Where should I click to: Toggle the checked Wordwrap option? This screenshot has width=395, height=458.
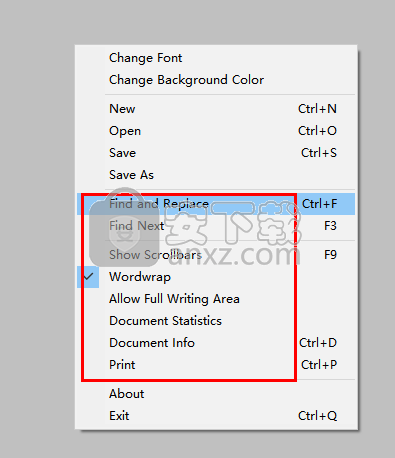(x=216, y=277)
